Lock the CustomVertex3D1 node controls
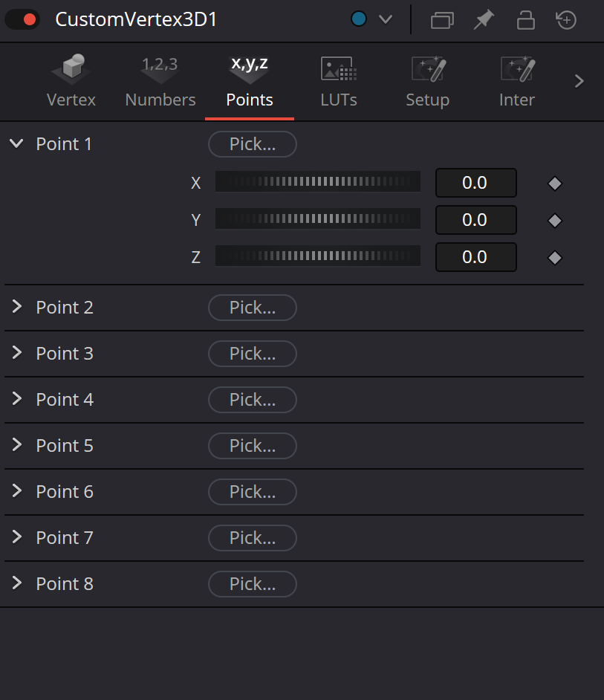This screenshot has width=604, height=700. click(x=525, y=20)
